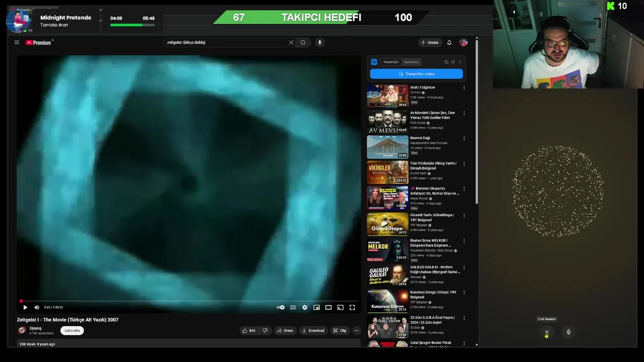Go to YouTube Premium home logo
The width and height of the screenshot is (644, 362).
pos(39,43)
